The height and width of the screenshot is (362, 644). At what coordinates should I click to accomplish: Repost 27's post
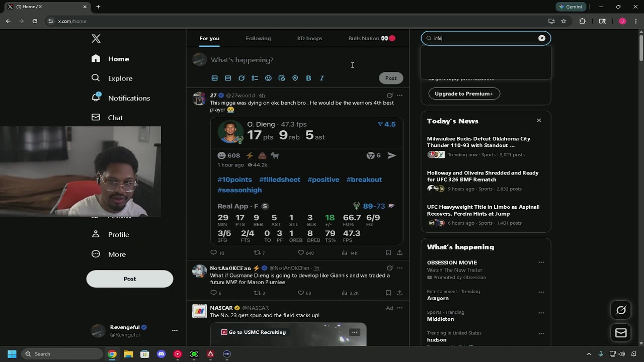coord(259,253)
